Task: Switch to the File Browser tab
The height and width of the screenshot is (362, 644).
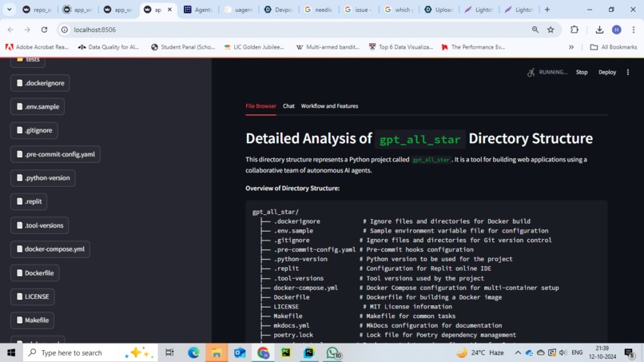Action: [260, 106]
